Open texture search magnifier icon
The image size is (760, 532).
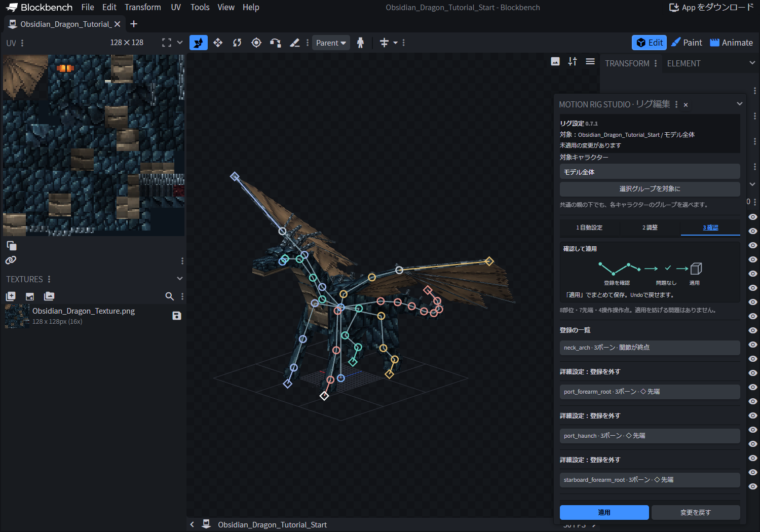(x=170, y=296)
